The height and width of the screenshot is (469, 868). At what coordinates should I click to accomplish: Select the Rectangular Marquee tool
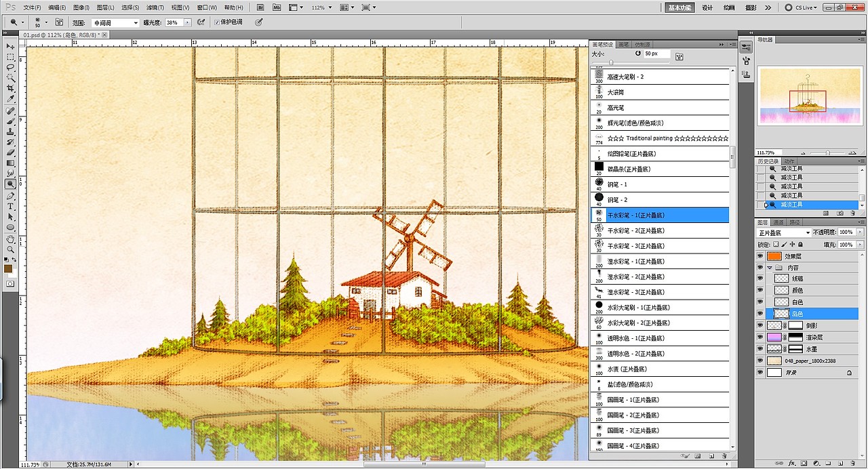tap(11, 57)
